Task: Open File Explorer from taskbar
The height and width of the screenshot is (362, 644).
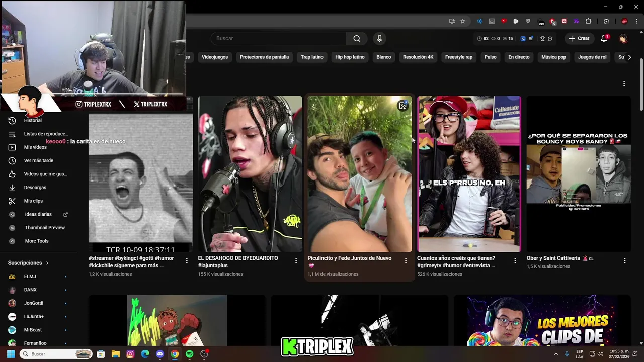Action: [115, 354]
